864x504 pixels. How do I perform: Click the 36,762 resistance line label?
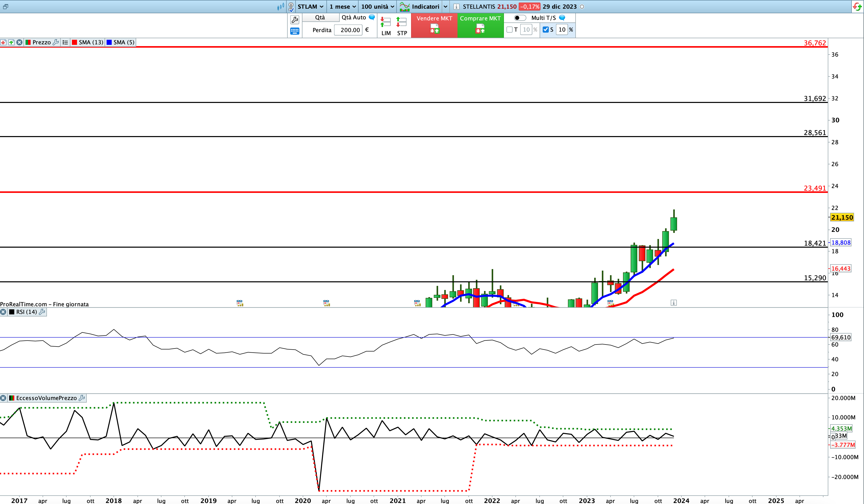pos(815,43)
